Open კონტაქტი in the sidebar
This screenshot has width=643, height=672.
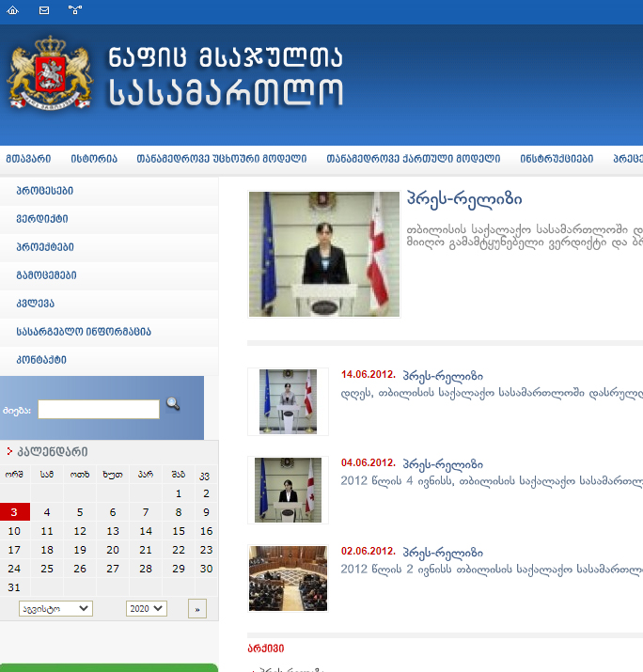click(109, 360)
